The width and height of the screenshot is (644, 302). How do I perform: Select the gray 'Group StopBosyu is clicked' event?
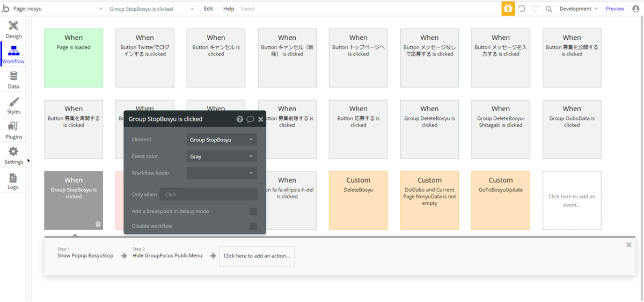[x=74, y=200]
